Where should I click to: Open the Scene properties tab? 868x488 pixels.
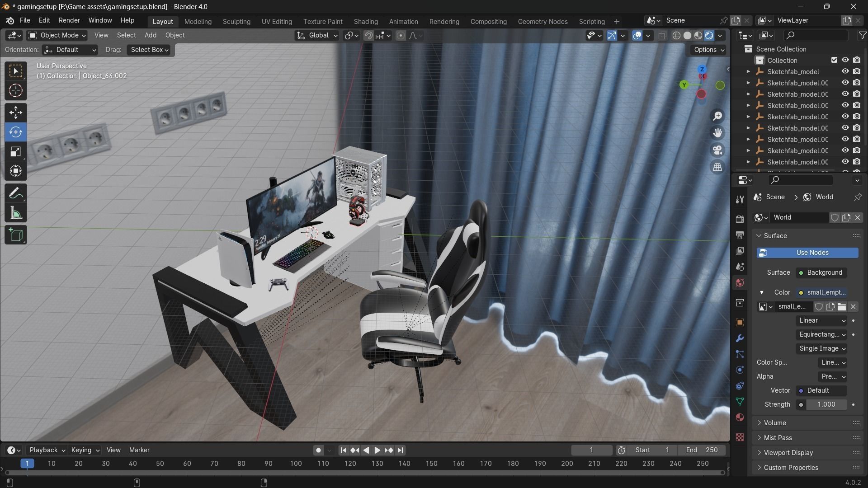(x=740, y=267)
